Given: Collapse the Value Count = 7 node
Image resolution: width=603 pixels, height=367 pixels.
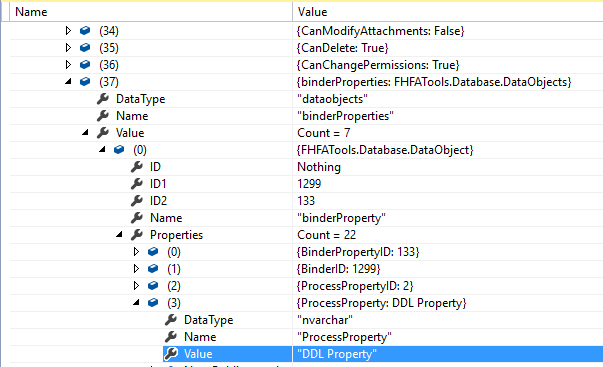Looking at the screenshot, I should [x=85, y=133].
